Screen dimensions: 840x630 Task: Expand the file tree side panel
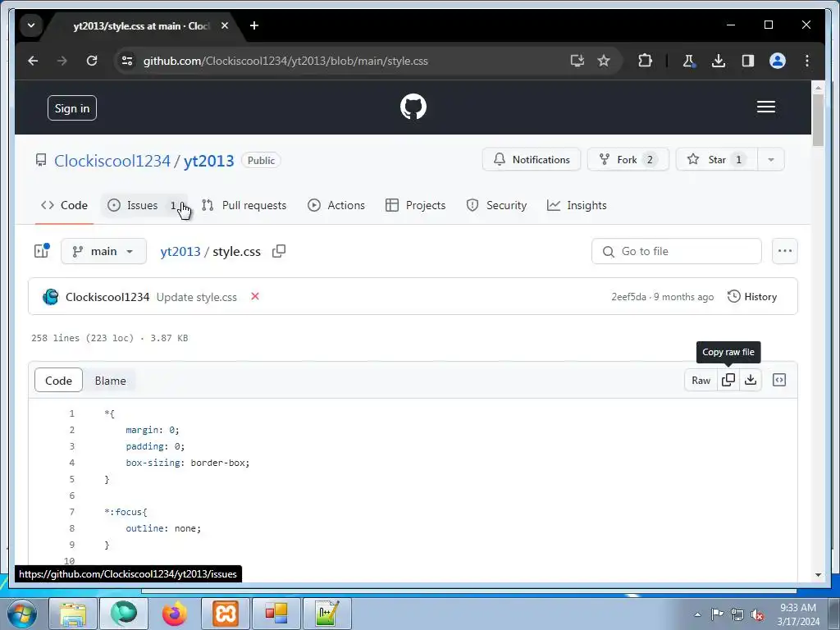[x=42, y=251]
